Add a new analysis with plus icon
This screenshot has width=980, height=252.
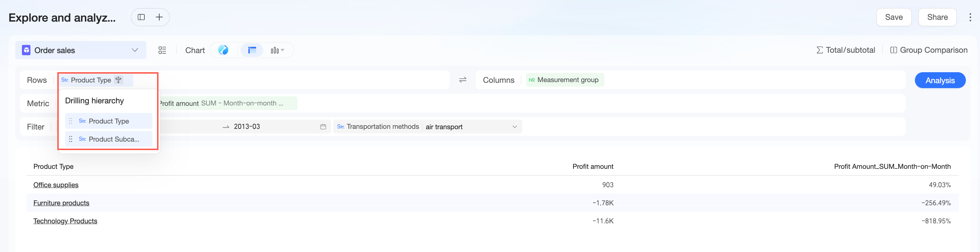click(x=159, y=17)
